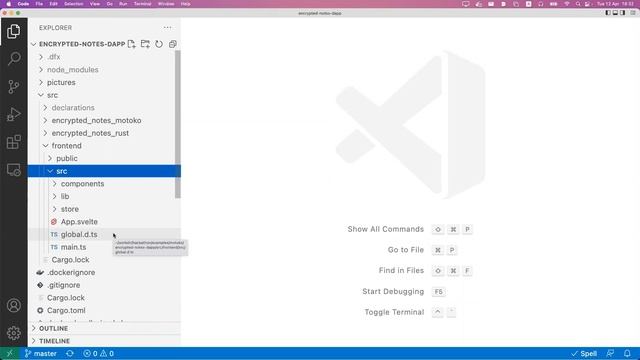Open the Help menu
This screenshot has width=640, height=360.
[186, 4]
